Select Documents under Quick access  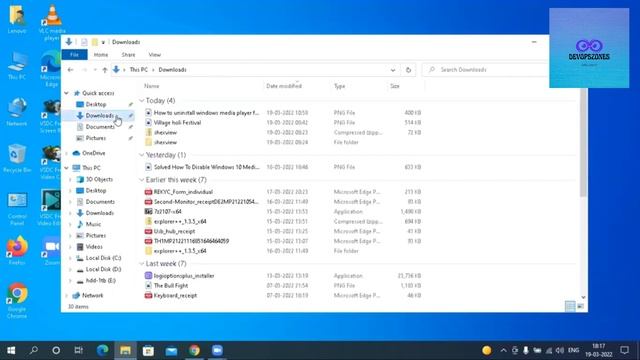point(100,127)
